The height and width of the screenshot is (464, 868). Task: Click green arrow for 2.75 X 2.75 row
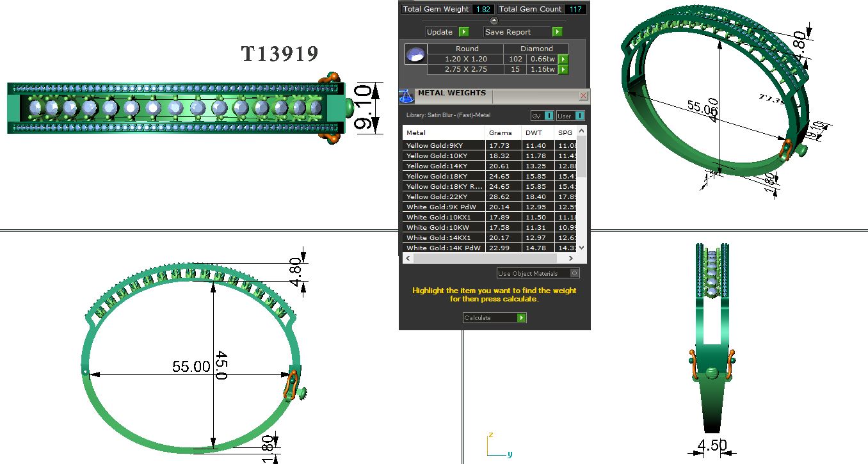(x=563, y=69)
